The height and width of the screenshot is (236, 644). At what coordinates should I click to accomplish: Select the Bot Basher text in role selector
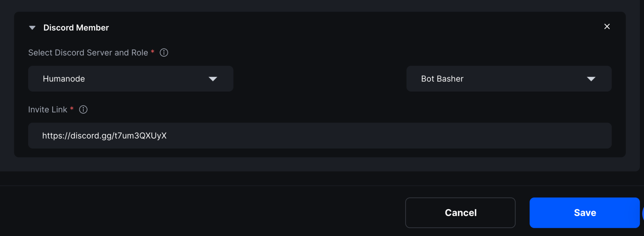(442, 79)
